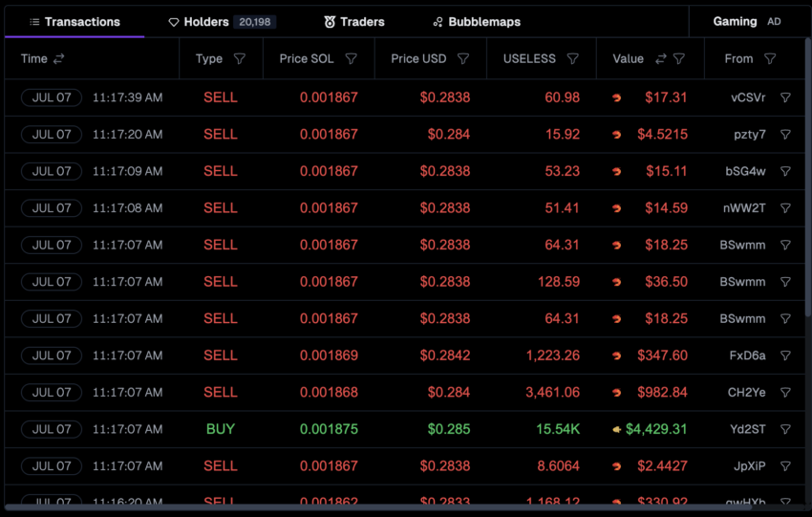Toggle the Time column display format
Viewport: 812px width, 517px height.
[59, 59]
